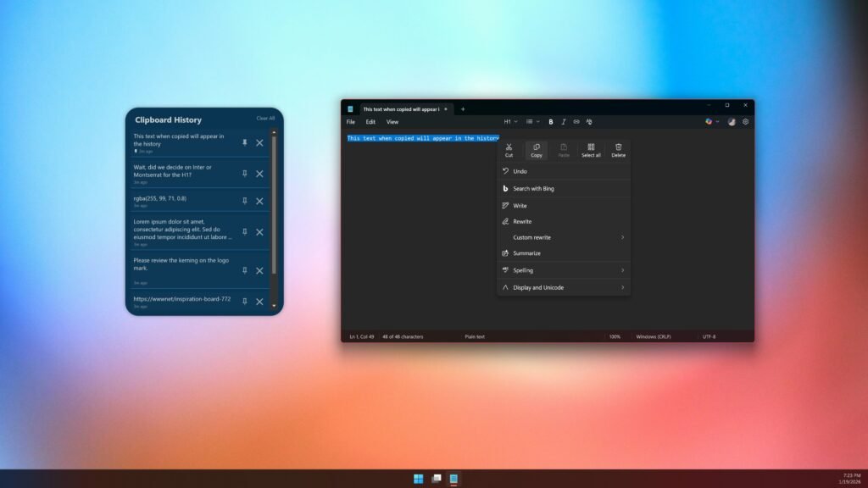Pin the 'Wait, did we decide' clipboard item
Image resolution: width=868 pixels, height=488 pixels.
click(x=245, y=173)
